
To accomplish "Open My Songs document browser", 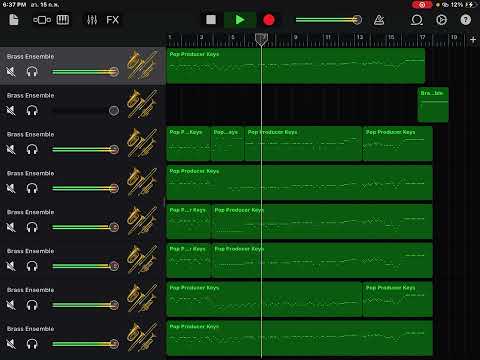I will pyautogui.click(x=14, y=20).
